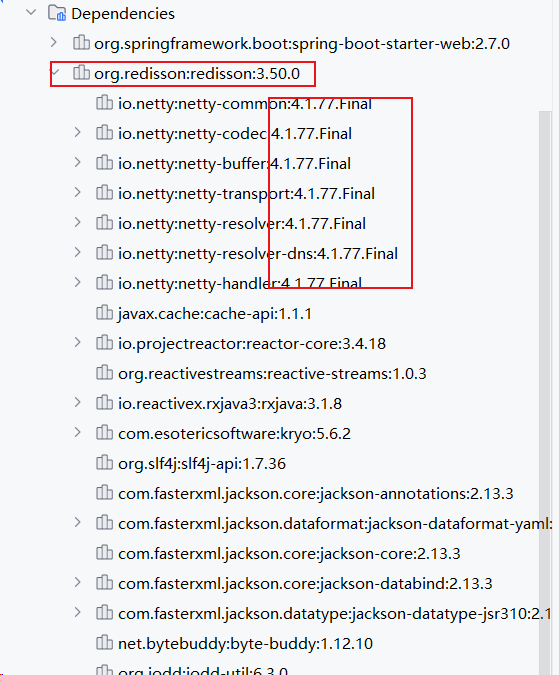Click the kryo library icon
This screenshot has height=675, width=559.
click(104, 433)
